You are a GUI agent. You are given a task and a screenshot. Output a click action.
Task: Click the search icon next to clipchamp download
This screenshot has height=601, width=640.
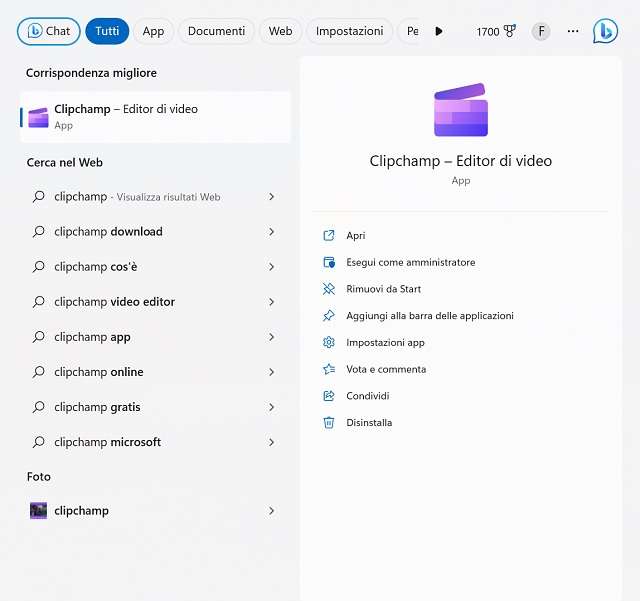(x=39, y=231)
